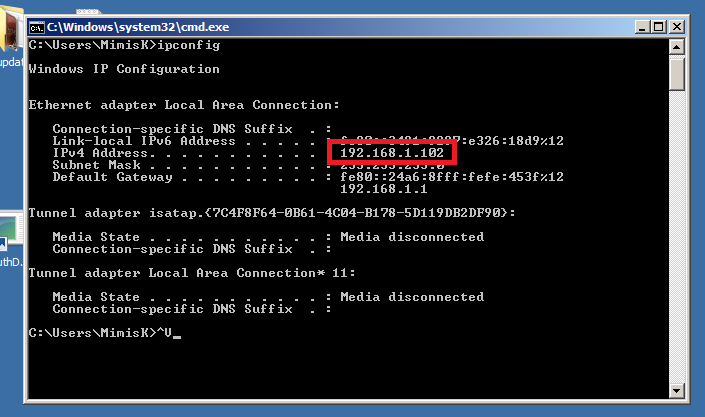This screenshot has height=417, width=705.
Task: Click the IPv4 address 192.168.1.102
Action: coord(392,152)
